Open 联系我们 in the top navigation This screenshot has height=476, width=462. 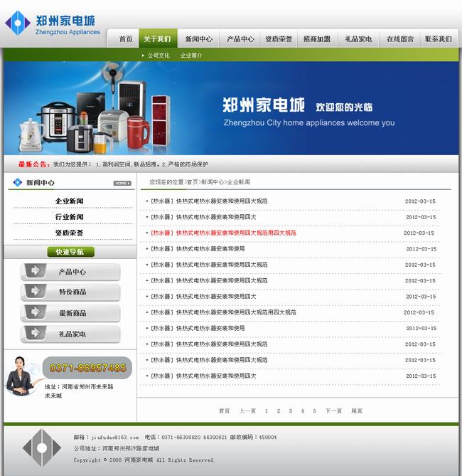pyautogui.click(x=438, y=39)
